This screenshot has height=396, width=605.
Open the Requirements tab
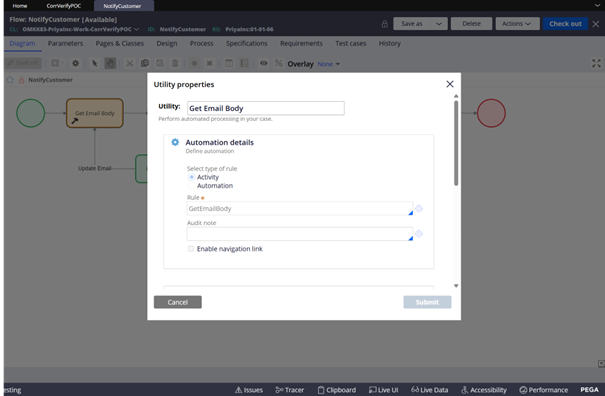coord(301,43)
